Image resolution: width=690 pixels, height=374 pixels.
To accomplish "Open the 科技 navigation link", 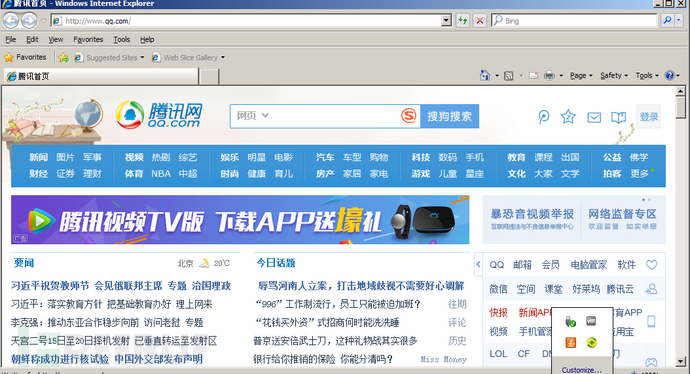I will [x=421, y=157].
